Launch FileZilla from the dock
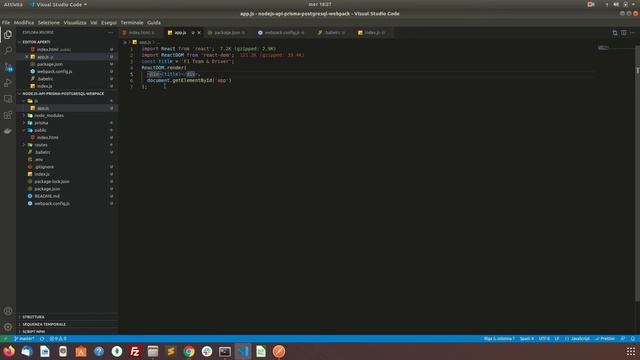The width and height of the screenshot is (640, 360). point(135,351)
